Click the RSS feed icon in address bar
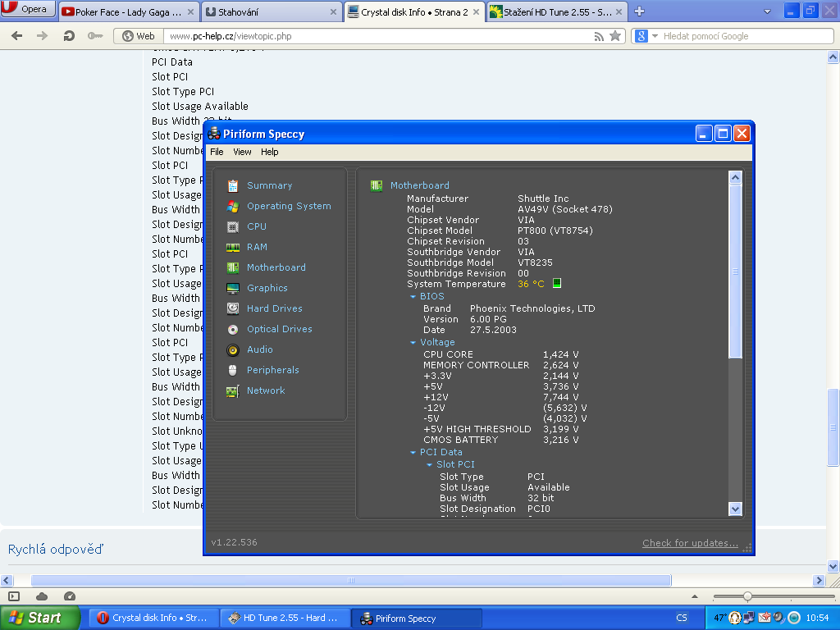The height and width of the screenshot is (630, 840). [599, 36]
